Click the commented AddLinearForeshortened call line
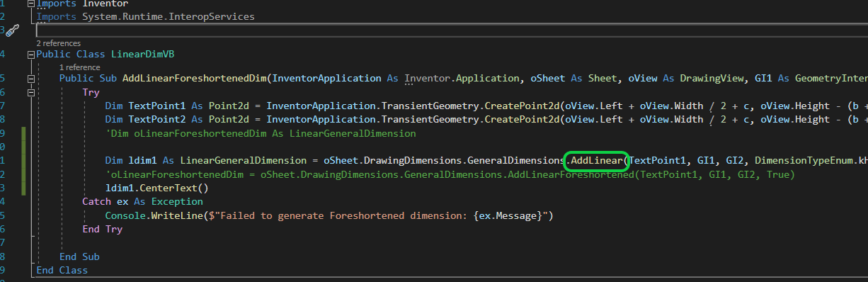The width and height of the screenshot is (868, 282). 450,175
